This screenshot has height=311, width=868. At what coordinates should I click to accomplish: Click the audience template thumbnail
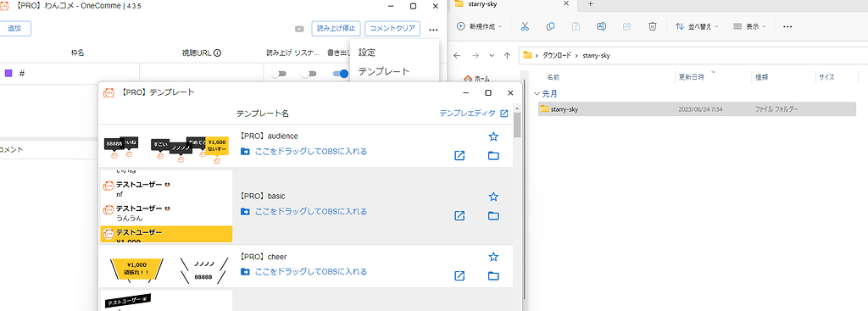(x=166, y=147)
